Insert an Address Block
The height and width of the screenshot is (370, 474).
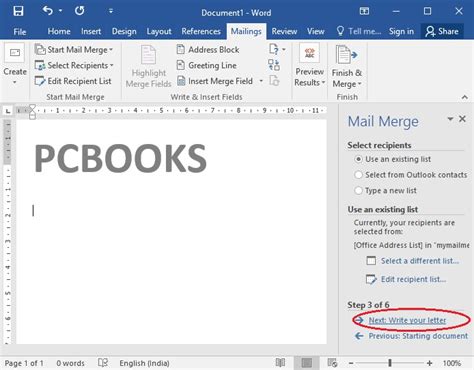(208, 50)
